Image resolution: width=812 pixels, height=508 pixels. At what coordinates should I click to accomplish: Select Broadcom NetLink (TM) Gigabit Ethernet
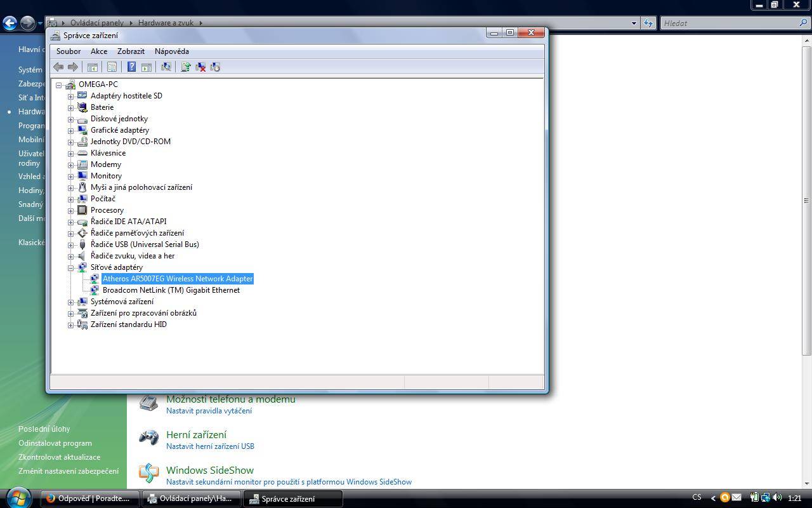point(171,290)
